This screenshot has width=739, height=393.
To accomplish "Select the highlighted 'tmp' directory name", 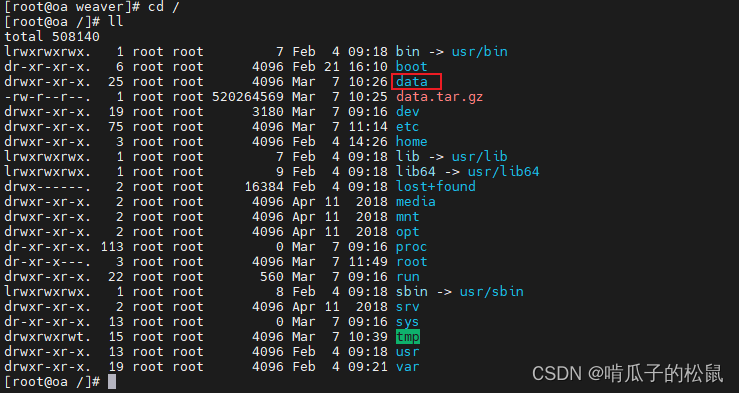I will click(x=408, y=337).
